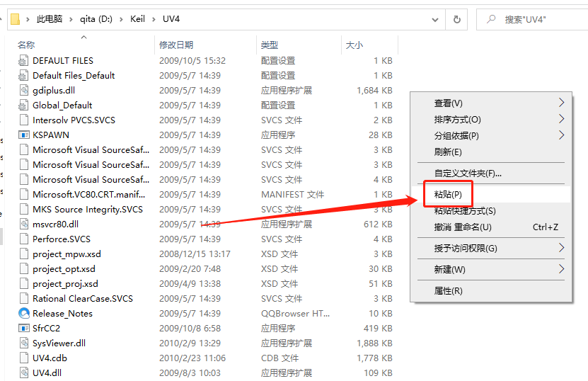The width and height of the screenshot is (588, 381).
Task: Click the 2010/2/23 11:06 date cell
Action: [192, 358]
